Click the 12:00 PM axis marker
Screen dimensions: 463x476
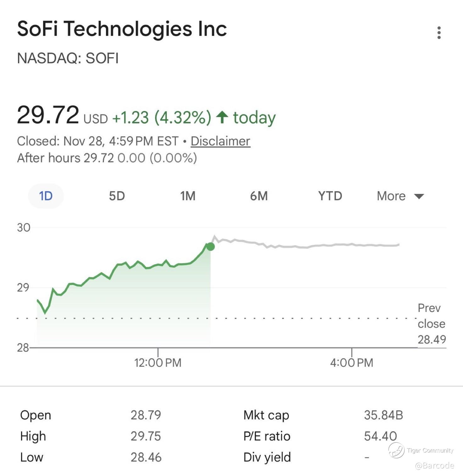(158, 363)
